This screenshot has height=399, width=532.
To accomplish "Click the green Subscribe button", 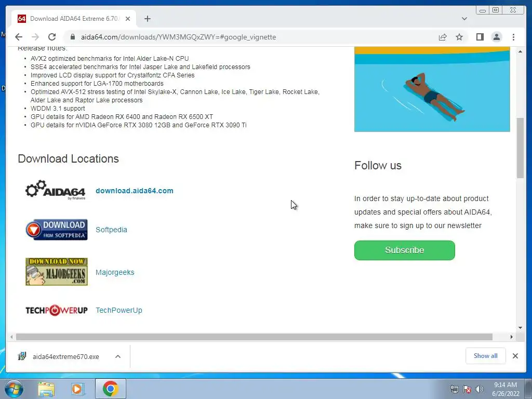I will (x=404, y=250).
